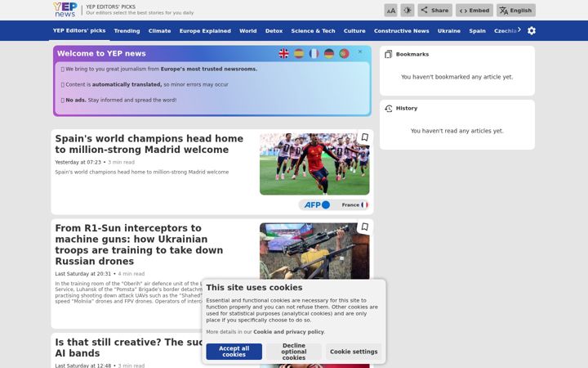Select the 'Yesterday at 07:23' timestamp
This screenshot has height=368, width=588.
click(x=78, y=162)
